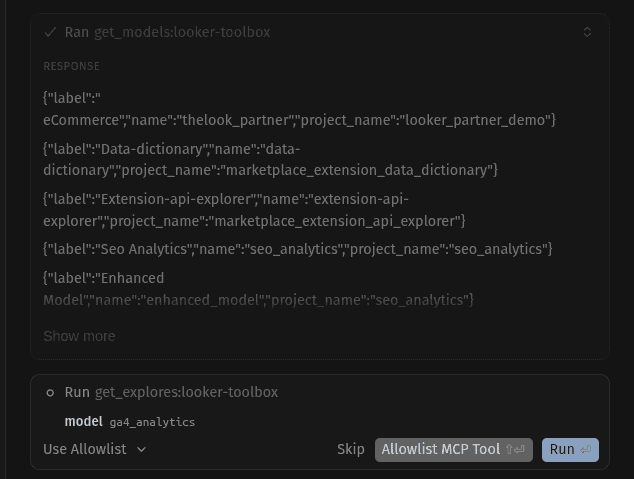Expand the get_models response collapse icon
The image size is (634, 479).
point(587,32)
